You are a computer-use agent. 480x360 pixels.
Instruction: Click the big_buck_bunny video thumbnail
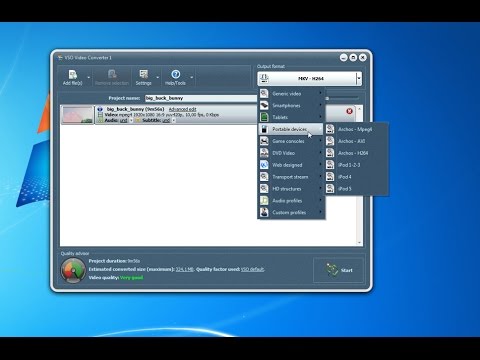point(77,115)
